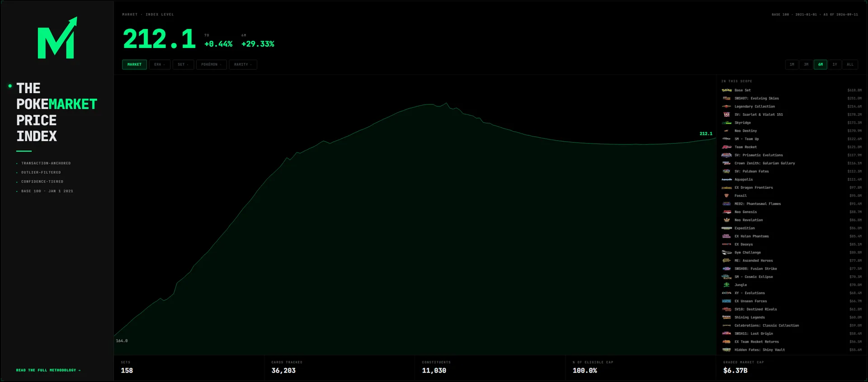868x382 pixels.
Task: Open the Set scope dropdown
Action: click(183, 65)
